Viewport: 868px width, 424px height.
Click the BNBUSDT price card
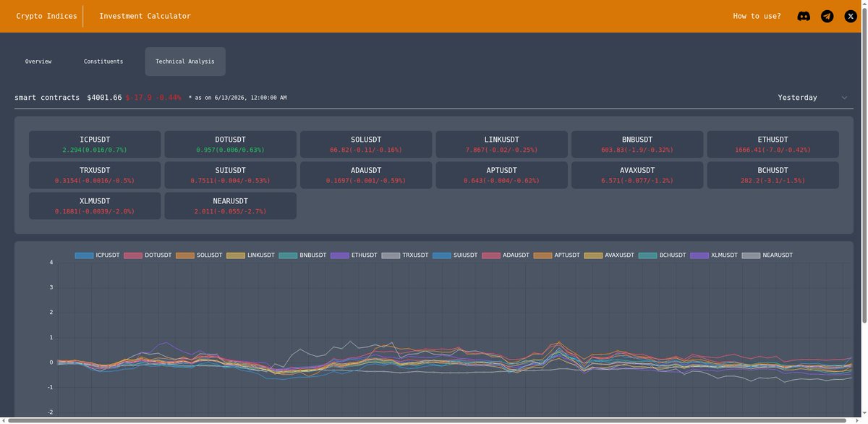pos(637,144)
